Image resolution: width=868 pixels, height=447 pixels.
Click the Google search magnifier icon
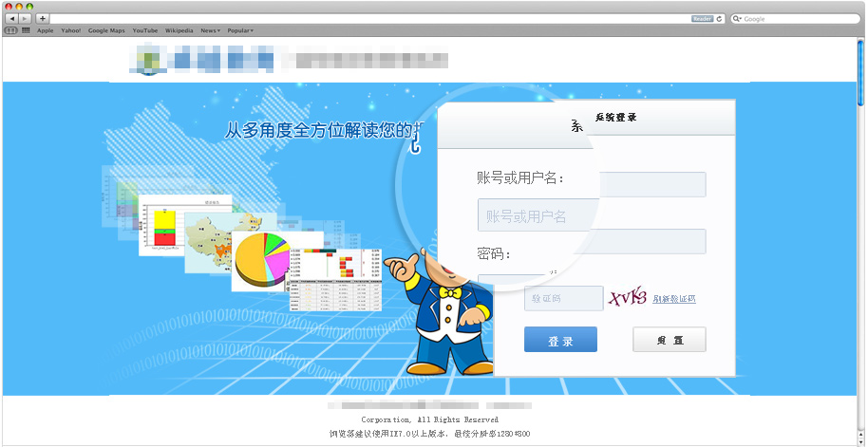[x=737, y=19]
